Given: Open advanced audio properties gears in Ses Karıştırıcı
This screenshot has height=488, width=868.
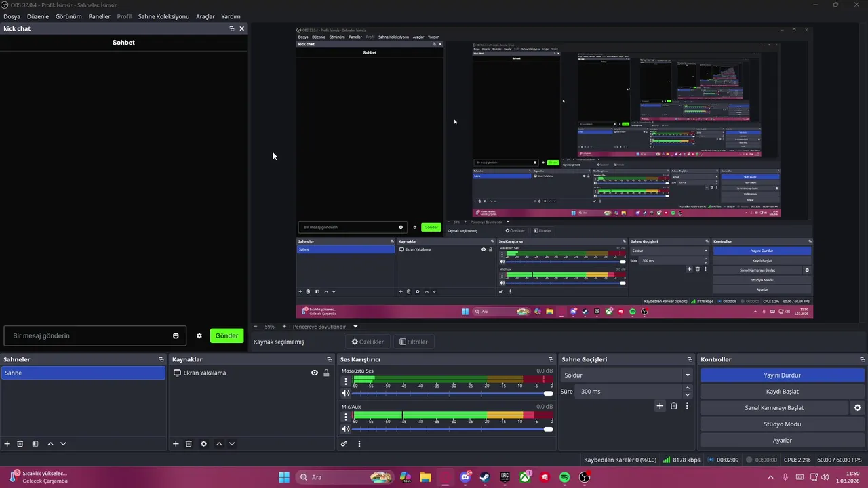Looking at the screenshot, I should [x=344, y=444].
